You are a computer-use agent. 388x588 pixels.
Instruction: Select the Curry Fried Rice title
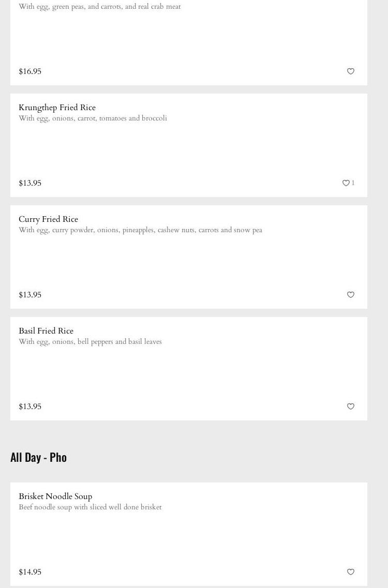tap(48, 219)
